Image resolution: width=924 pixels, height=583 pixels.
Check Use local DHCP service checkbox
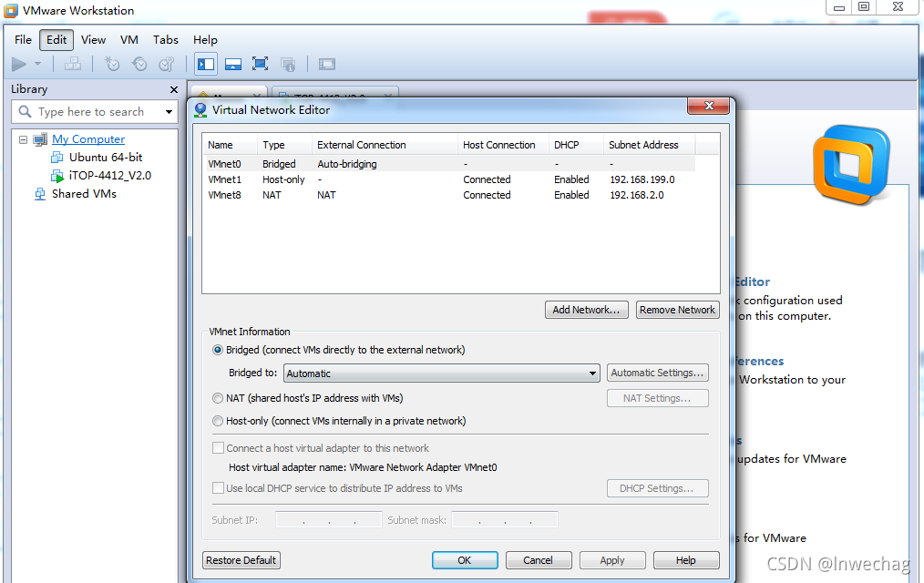point(218,488)
